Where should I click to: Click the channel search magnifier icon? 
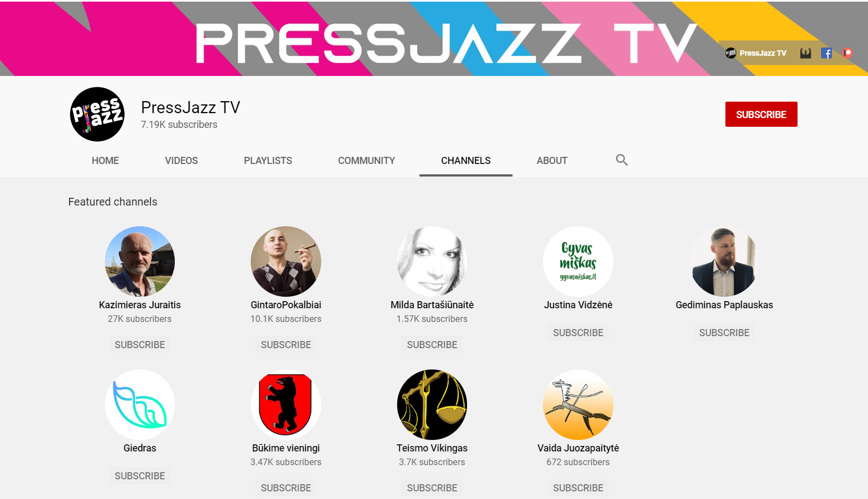coord(622,160)
